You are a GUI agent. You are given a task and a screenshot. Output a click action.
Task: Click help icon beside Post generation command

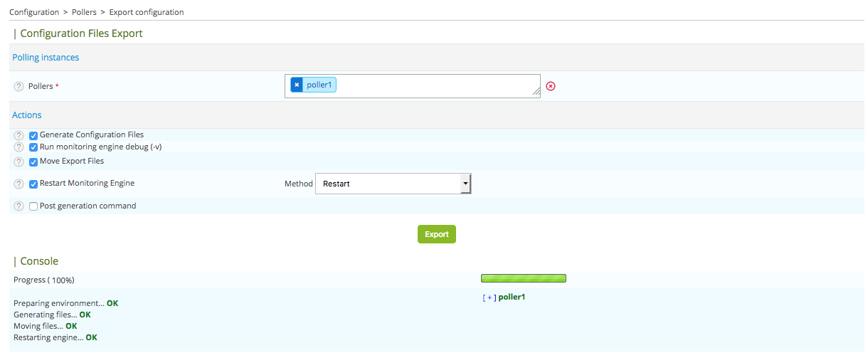pos(19,206)
